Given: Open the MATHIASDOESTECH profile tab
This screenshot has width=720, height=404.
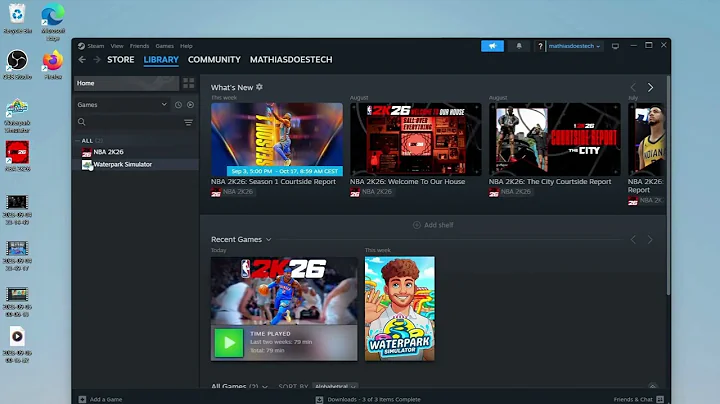Looking at the screenshot, I should click(x=291, y=60).
